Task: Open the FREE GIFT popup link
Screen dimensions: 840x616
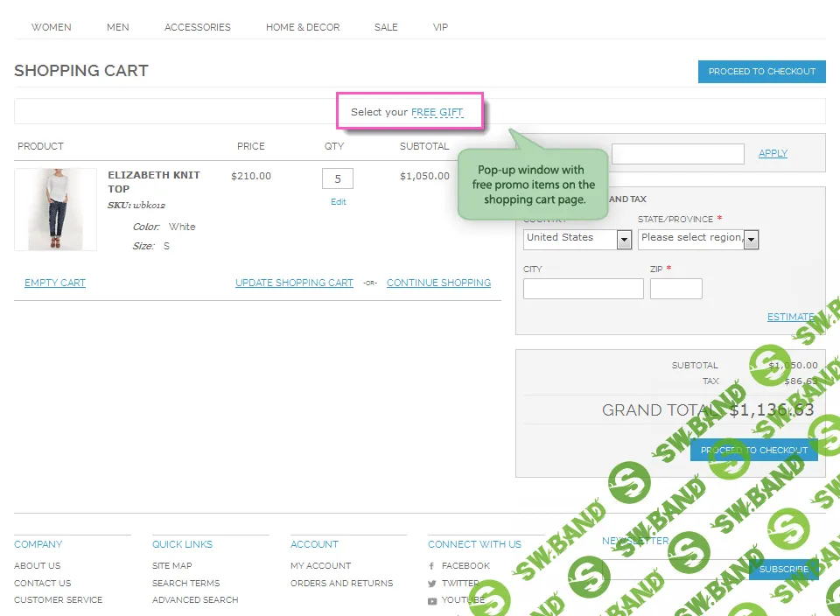Action: [x=437, y=112]
